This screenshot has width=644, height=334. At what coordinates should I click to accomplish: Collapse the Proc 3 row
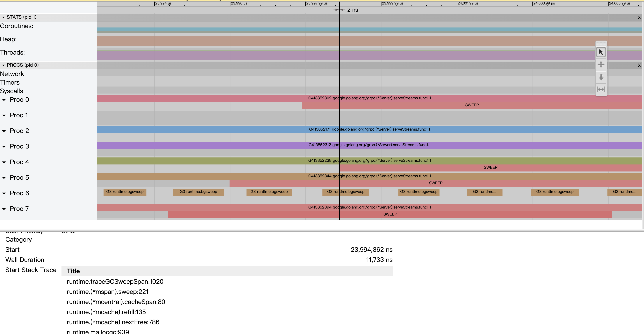(4, 147)
